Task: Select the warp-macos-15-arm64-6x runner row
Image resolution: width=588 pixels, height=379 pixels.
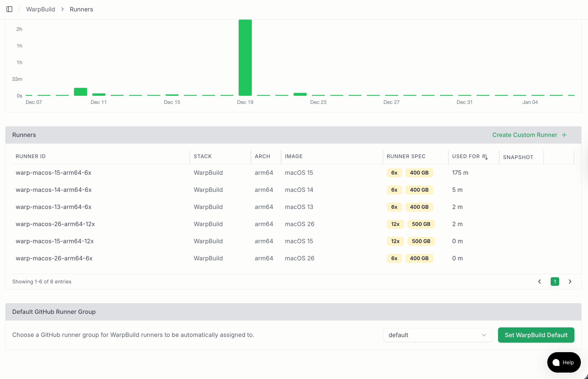Action: tap(54, 173)
